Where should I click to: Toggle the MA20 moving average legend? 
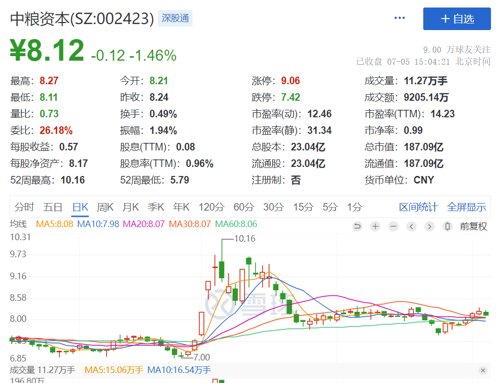click(143, 224)
